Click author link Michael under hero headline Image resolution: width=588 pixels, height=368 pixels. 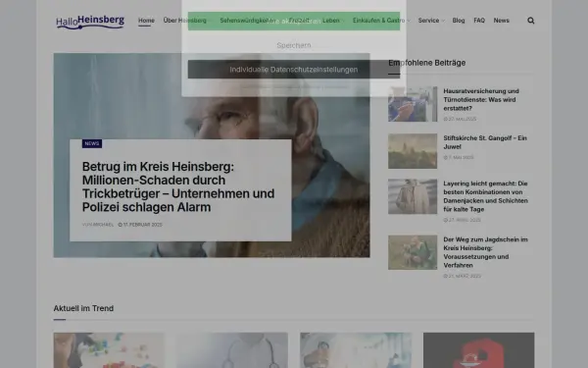103,225
